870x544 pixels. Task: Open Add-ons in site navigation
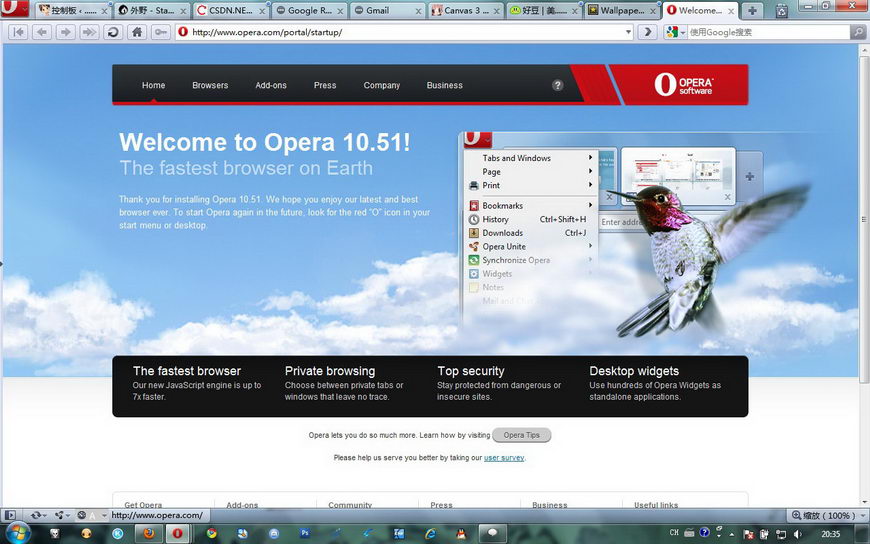271,85
